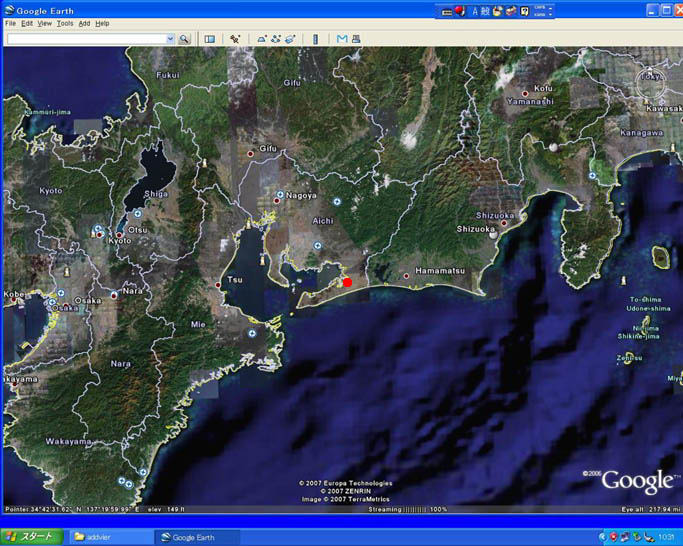Click the Shikine-jima island label
This screenshot has height=546, width=683.
click(639, 336)
